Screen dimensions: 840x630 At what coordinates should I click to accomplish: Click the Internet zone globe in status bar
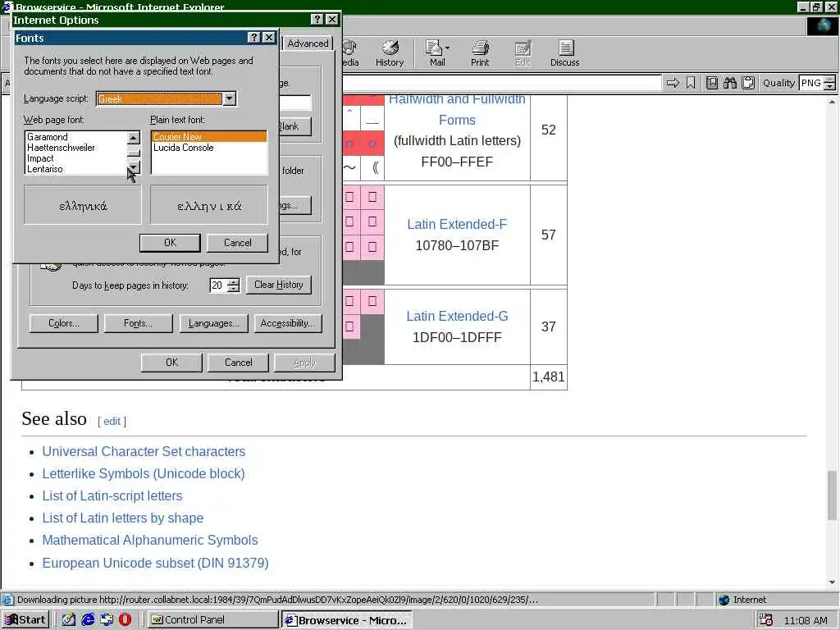click(x=724, y=600)
